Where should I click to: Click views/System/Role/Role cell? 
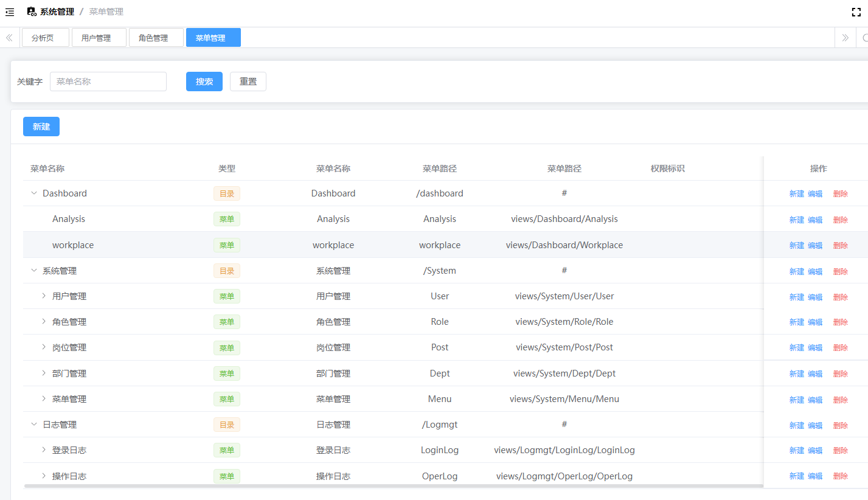(x=564, y=322)
